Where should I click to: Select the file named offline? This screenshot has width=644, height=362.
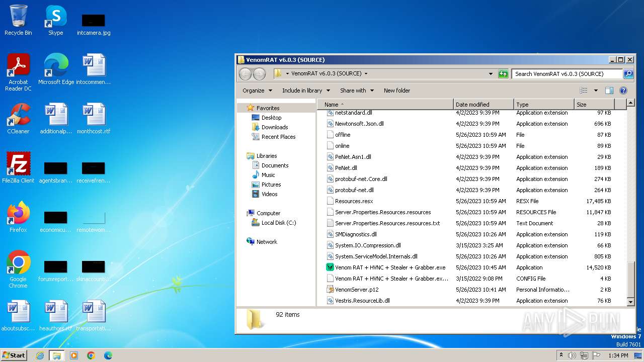tap(343, 135)
